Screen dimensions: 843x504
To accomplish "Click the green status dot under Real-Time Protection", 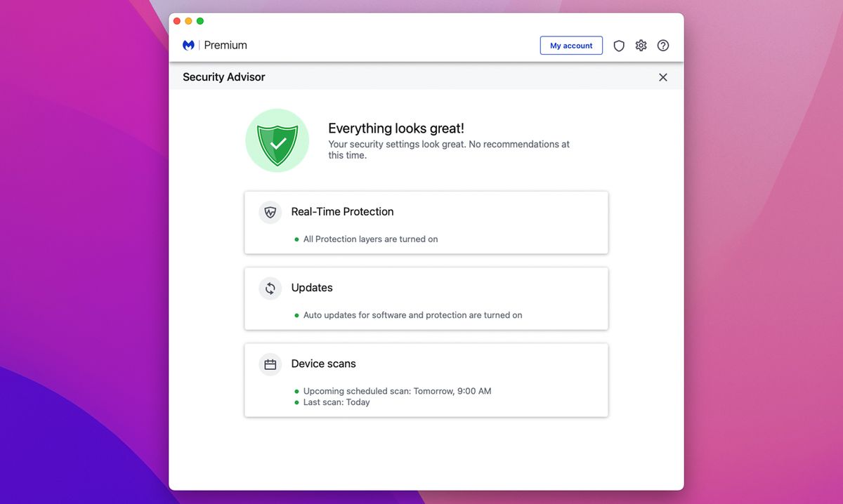I will coord(296,239).
